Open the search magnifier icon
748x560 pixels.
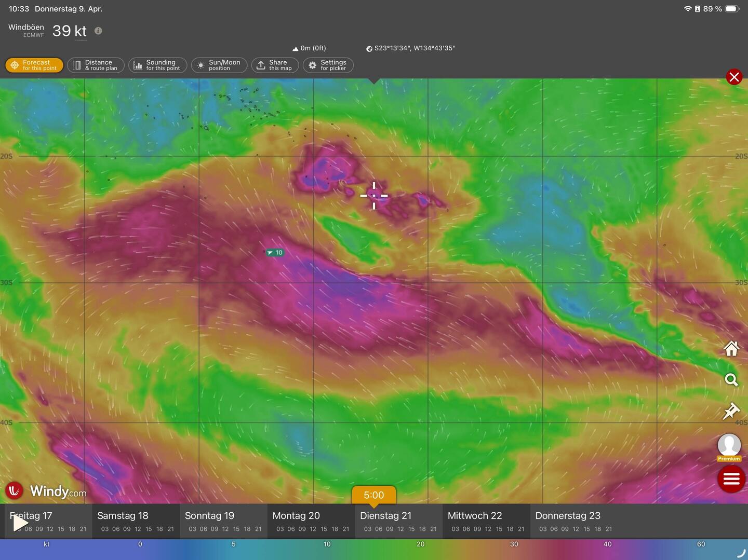pyautogui.click(x=731, y=380)
